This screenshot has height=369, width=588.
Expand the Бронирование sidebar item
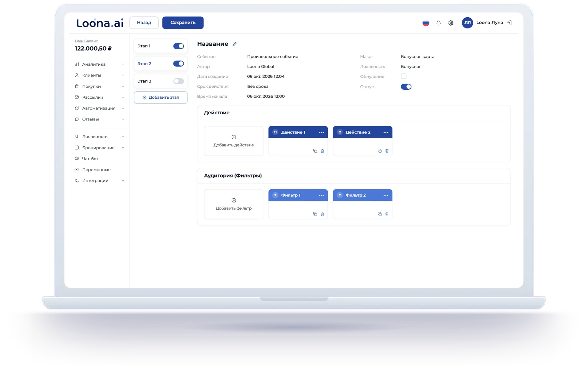99,148
